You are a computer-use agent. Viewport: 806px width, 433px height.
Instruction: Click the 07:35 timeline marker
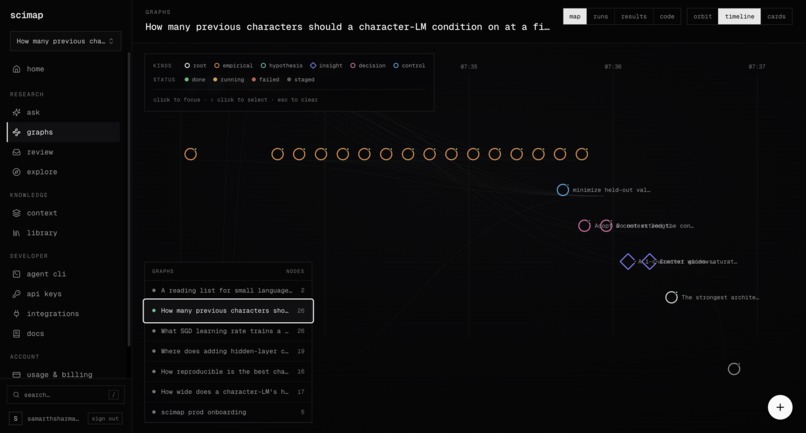point(469,67)
